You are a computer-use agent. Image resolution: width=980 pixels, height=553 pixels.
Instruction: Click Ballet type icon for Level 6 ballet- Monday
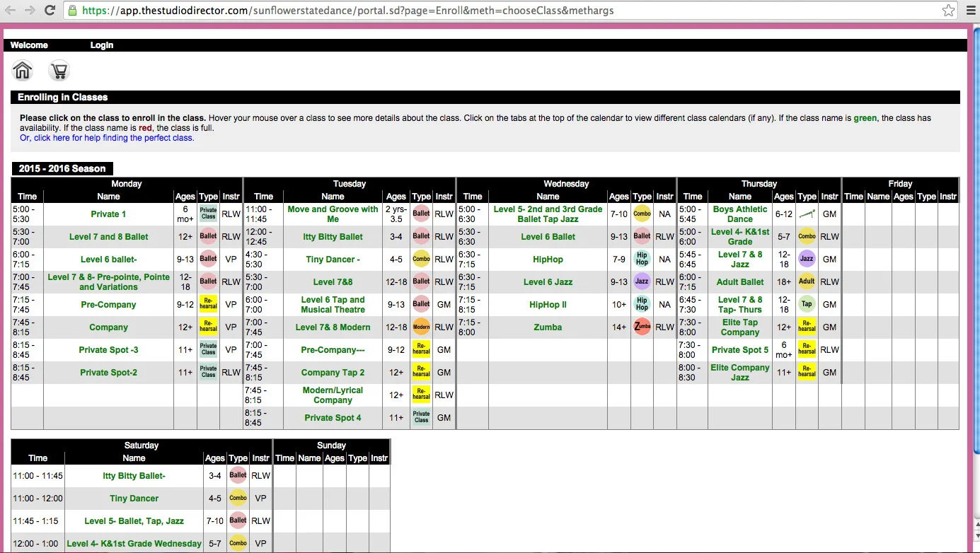208,259
